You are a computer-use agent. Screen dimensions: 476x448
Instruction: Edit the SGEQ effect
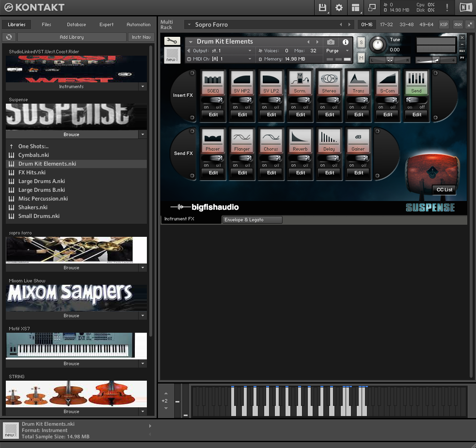pos(213,115)
